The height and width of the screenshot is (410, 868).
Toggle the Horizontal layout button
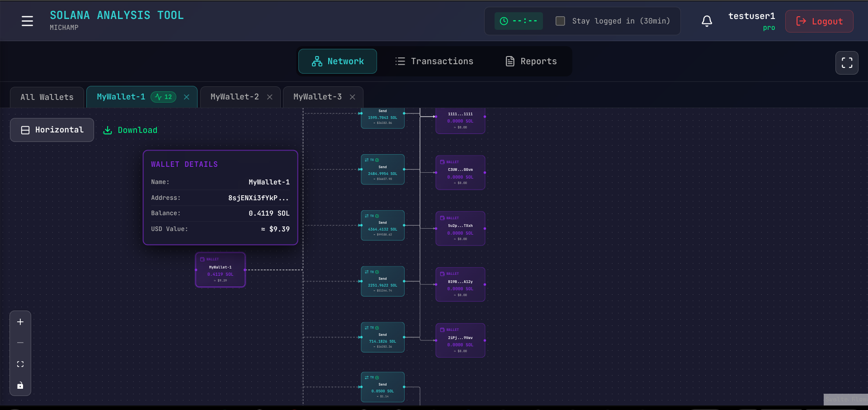coord(52,130)
